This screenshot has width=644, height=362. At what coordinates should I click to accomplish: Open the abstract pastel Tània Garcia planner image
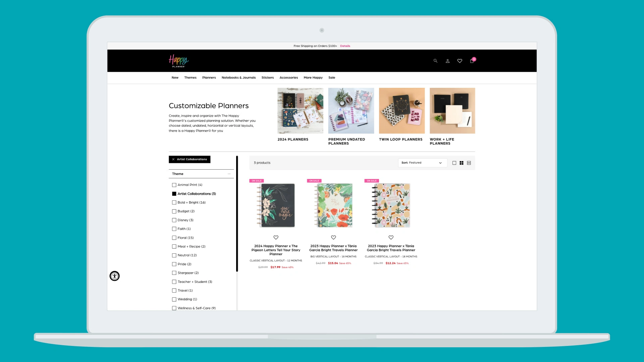tap(391, 205)
